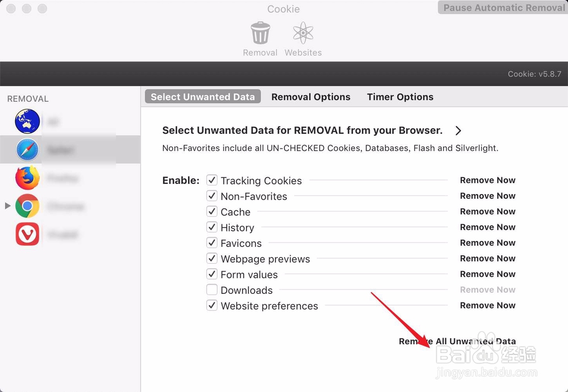568x392 pixels.
Task: Click Pause Automatic Removal button
Action: tap(504, 8)
